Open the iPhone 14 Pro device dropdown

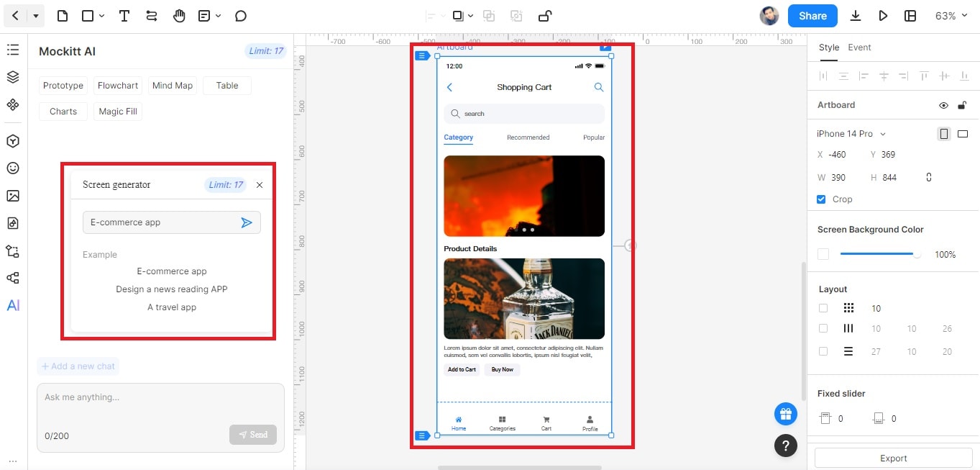pyautogui.click(x=851, y=134)
